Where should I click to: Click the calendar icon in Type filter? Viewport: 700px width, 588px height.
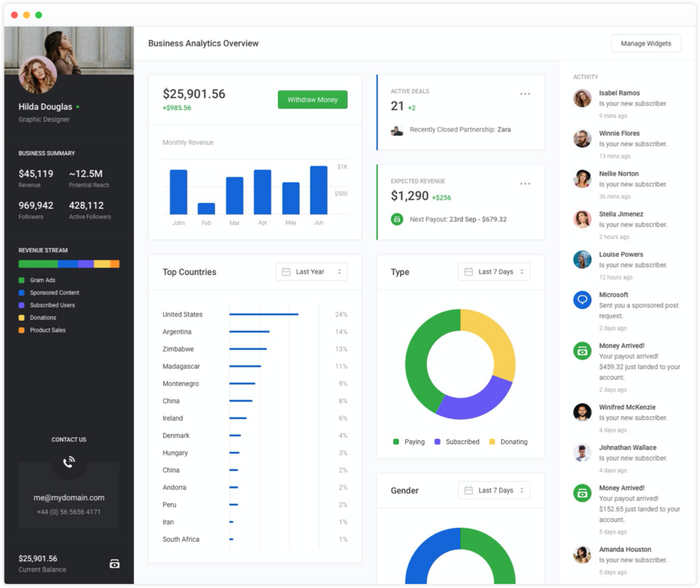coord(468,272)
